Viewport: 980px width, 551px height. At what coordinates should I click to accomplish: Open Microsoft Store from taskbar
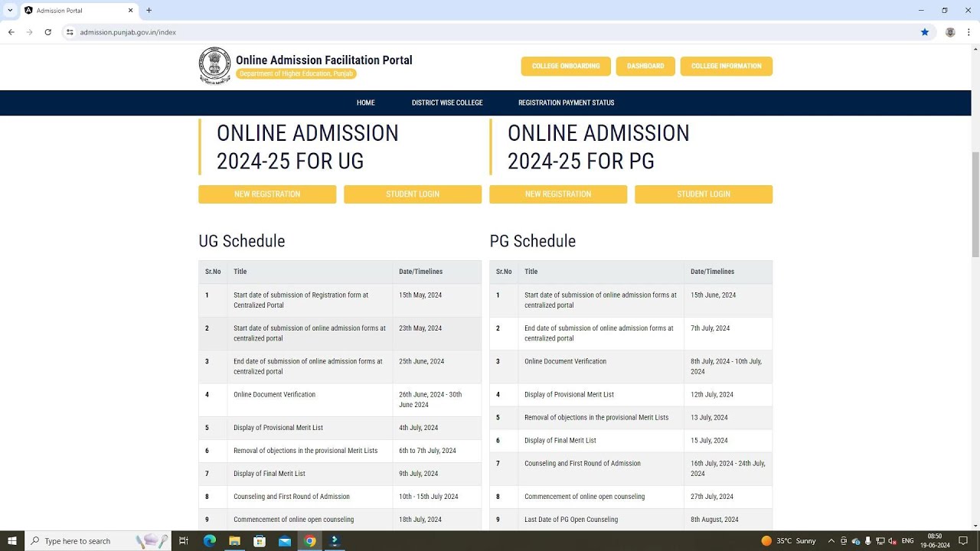260,541
